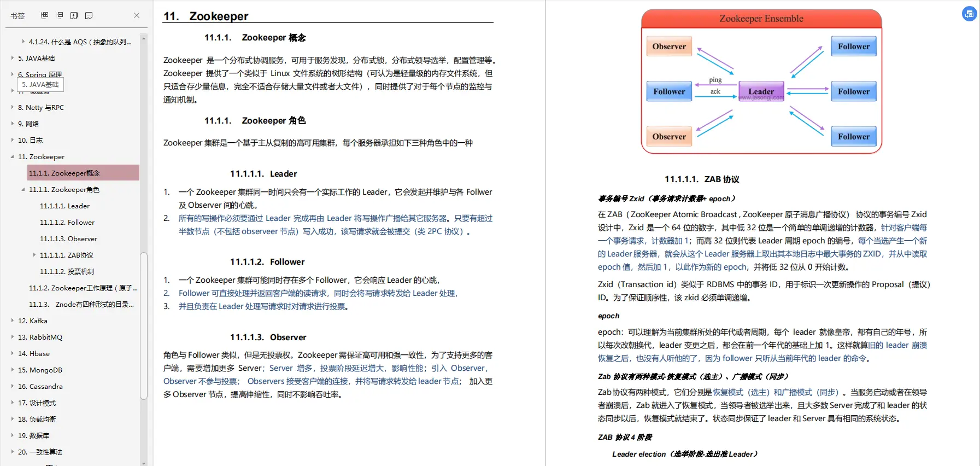Expand the 15. MongoDB bookmark arrow
This screenshot has height=466, width=980.
pos(13,369)
